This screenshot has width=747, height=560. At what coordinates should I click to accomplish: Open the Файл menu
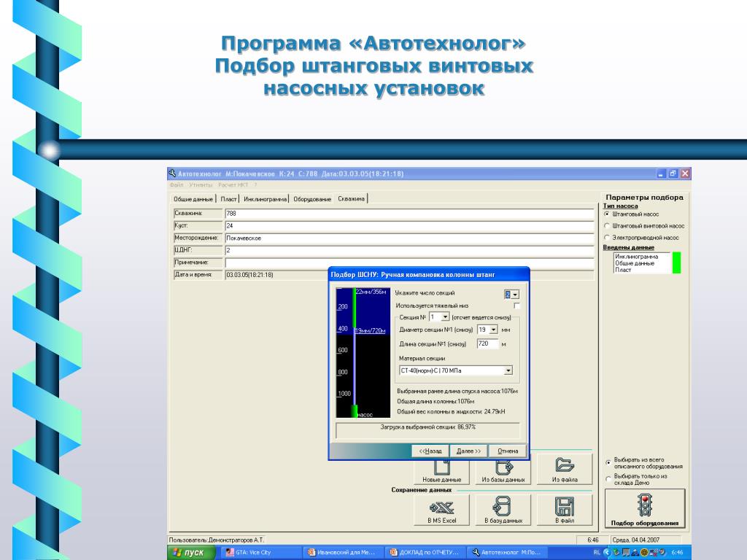click(x=177, y=184)
